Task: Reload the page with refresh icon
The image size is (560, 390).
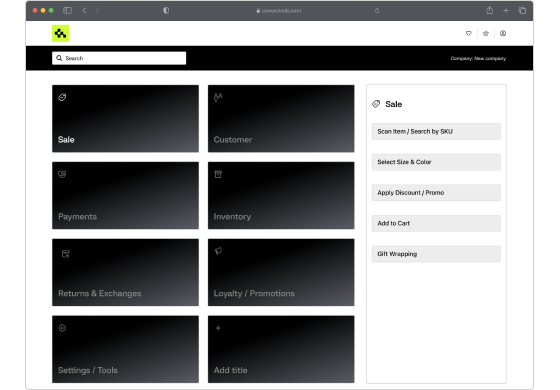Action: point(377,11)
